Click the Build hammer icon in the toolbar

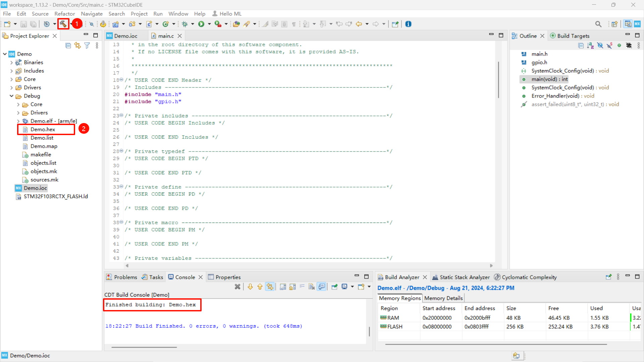point(63,24)
